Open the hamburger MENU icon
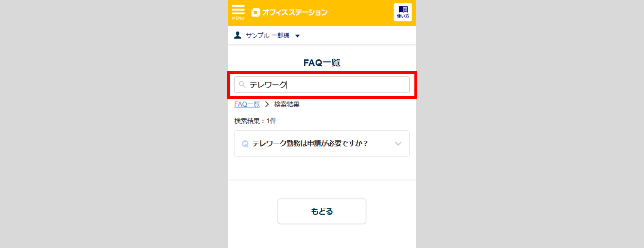Viewport: 644px width, 248px height. click(238, 10)
